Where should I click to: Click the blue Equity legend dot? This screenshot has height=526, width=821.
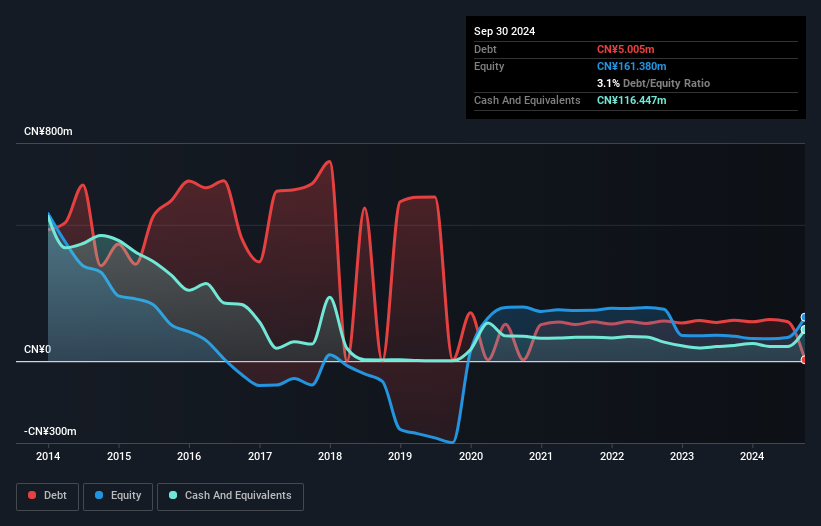pyautogui.click(x=99, y=495)
